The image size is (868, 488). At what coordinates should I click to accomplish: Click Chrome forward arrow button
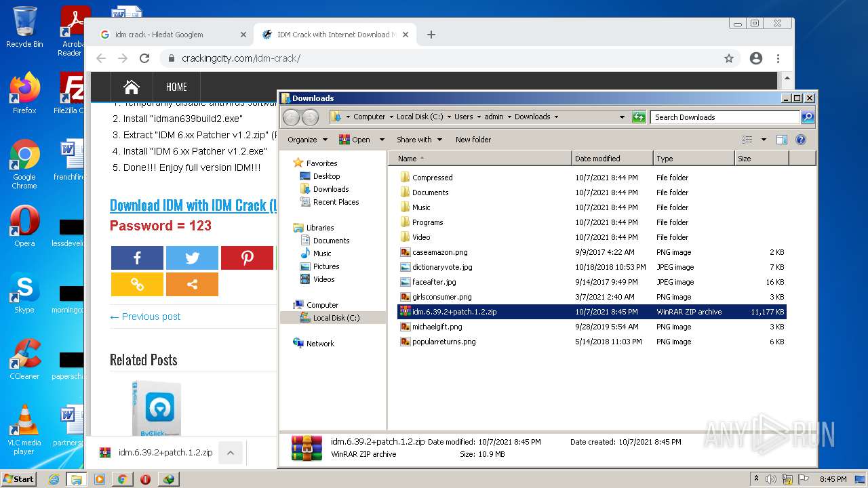(x=123, y=58)
